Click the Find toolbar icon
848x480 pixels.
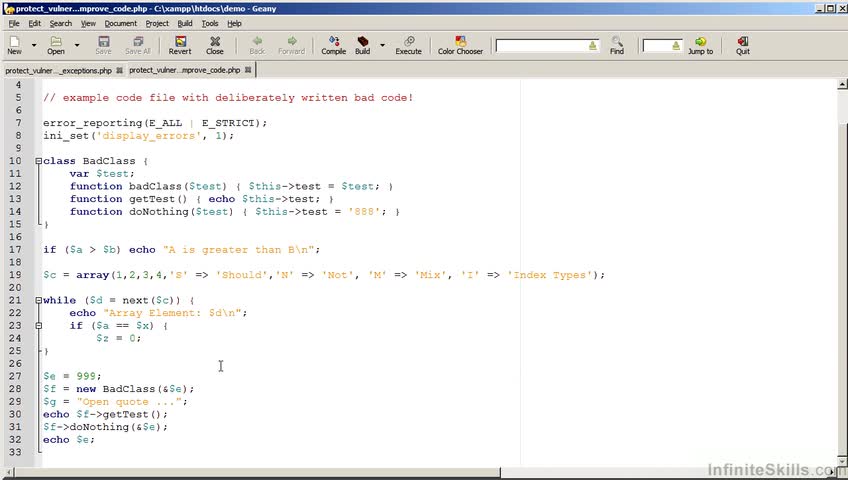617,45
